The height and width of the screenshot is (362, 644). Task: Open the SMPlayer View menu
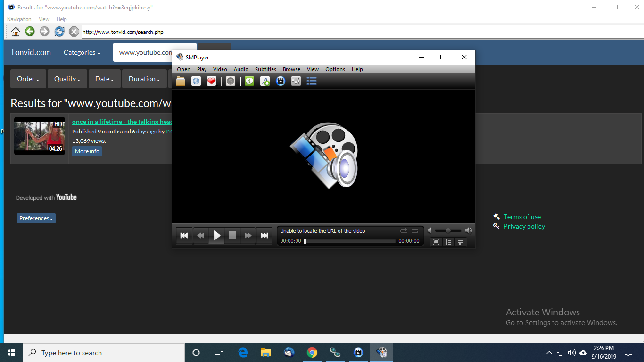[313, 69]
